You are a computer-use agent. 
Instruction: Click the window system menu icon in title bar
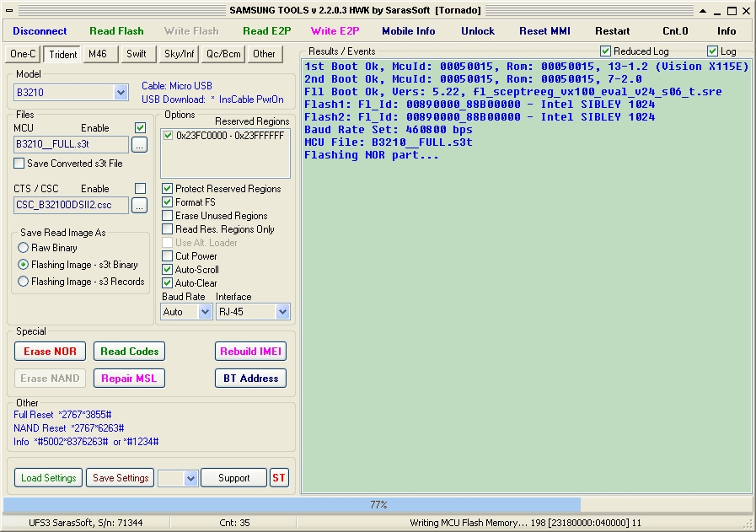9,10
